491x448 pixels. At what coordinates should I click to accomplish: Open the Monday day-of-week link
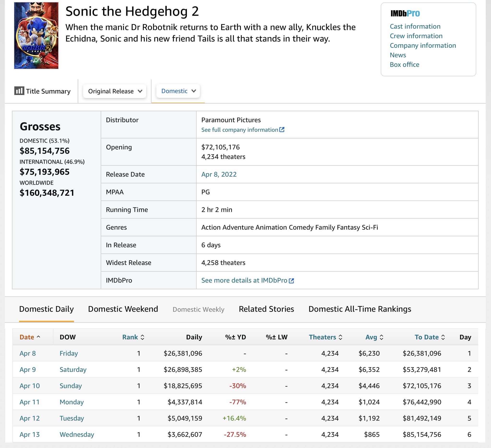click(72, 402)
